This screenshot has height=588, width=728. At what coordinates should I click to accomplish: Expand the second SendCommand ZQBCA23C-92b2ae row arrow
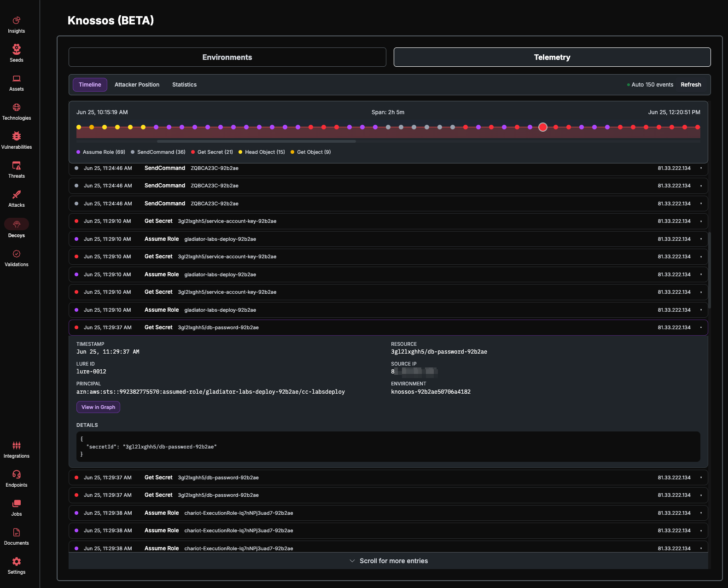point(701,186)
